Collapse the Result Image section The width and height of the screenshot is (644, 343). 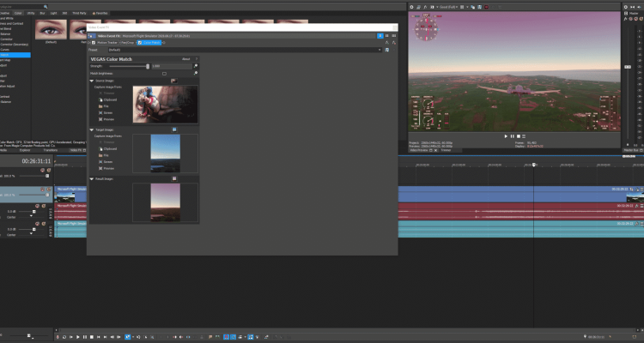point(92,179)
